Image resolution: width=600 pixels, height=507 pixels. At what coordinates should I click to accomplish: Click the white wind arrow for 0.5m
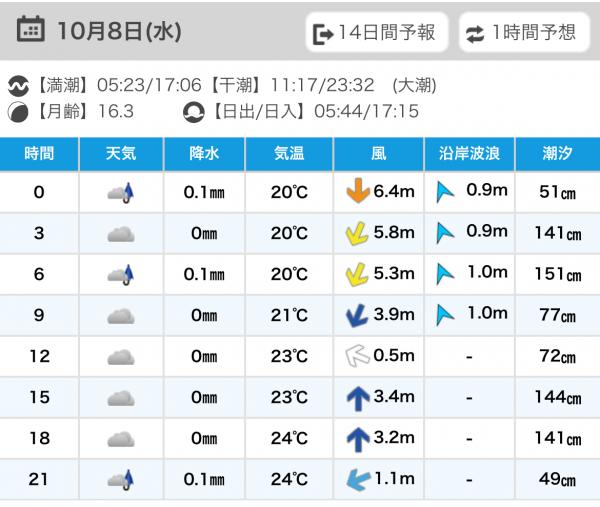(x=356, y=357)
